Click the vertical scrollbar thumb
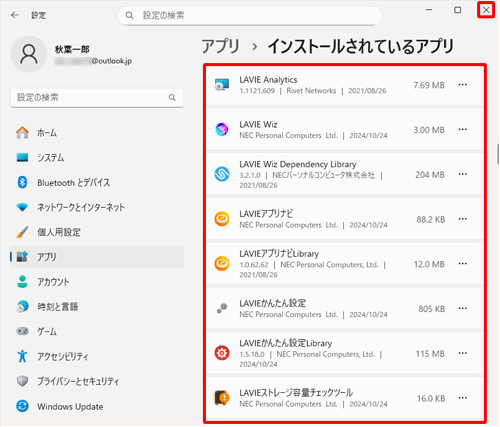 [x=498, y=154]
